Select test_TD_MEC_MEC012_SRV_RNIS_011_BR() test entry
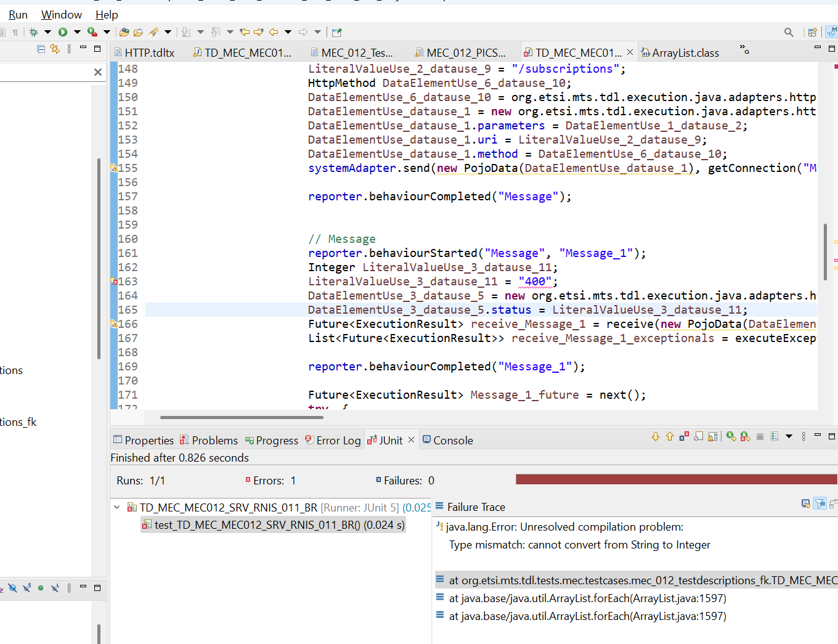 point(273,525)
